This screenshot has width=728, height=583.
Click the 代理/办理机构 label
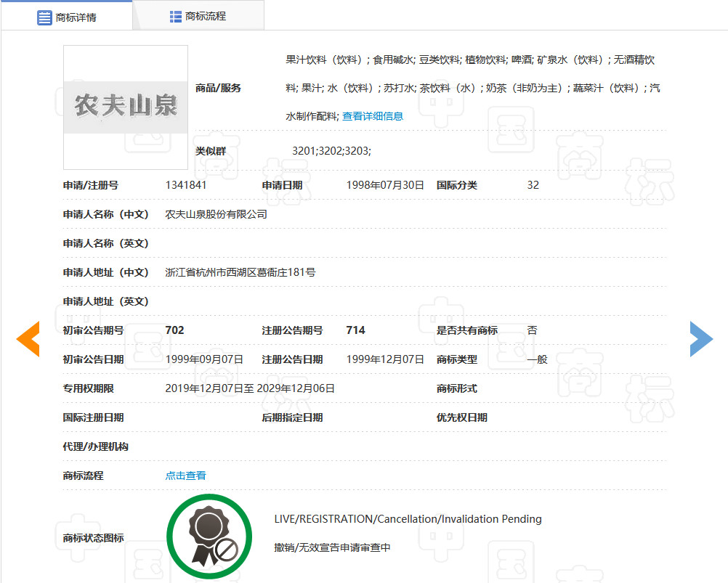click(x=96, y=447)
